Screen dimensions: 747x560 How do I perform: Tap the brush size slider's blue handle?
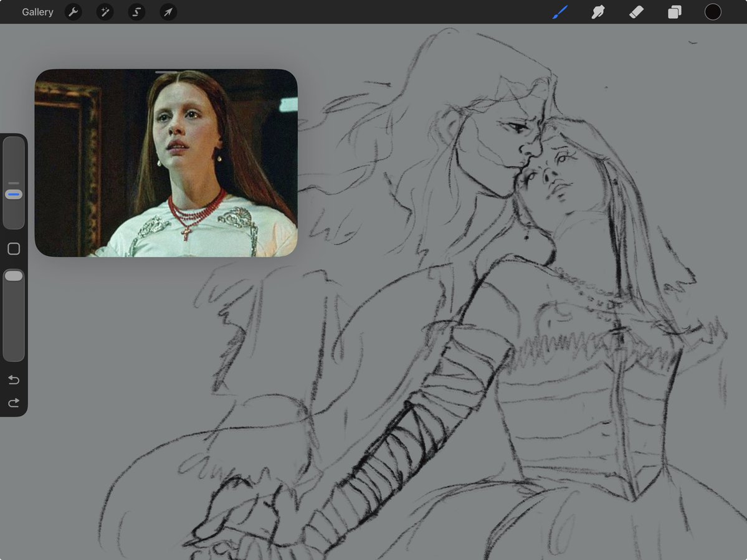[x=14, y=194]
